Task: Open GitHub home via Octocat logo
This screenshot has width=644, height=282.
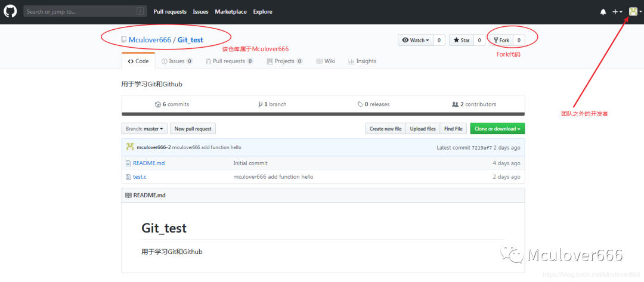Action: coord(10,11)
